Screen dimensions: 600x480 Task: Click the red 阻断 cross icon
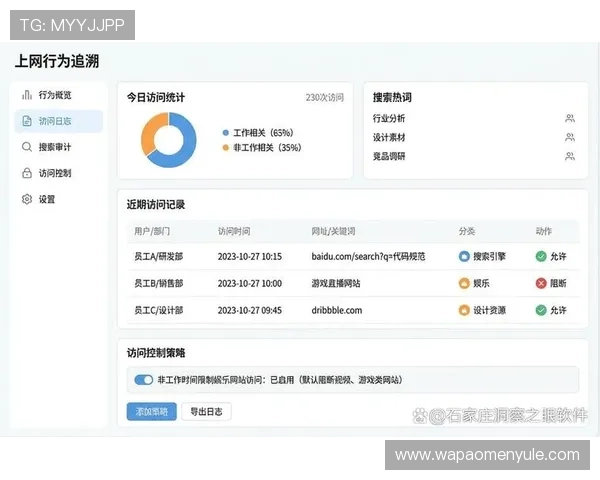coord(541,283)
